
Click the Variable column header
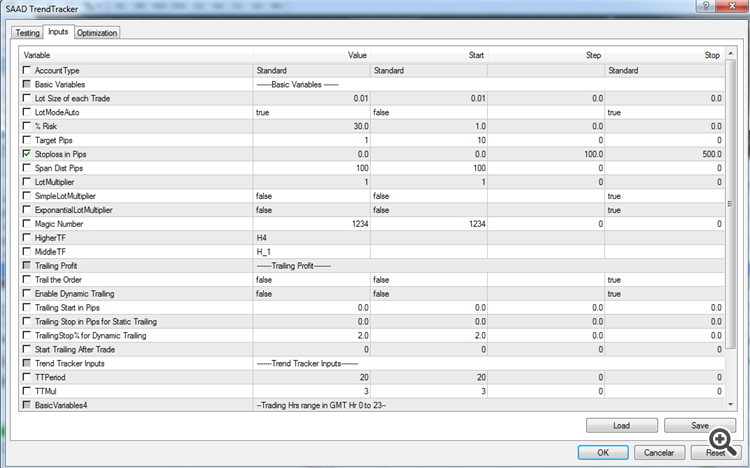coord(136,55)
